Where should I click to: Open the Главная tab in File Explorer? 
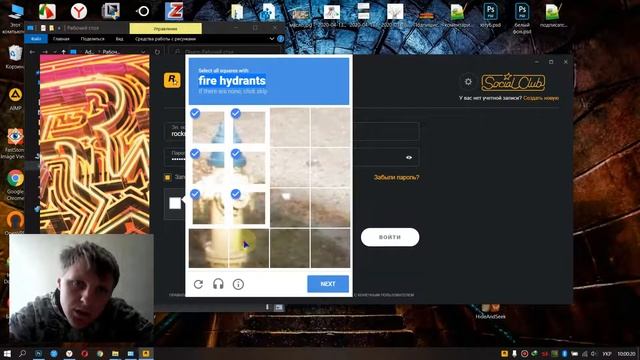pos(61,39)
